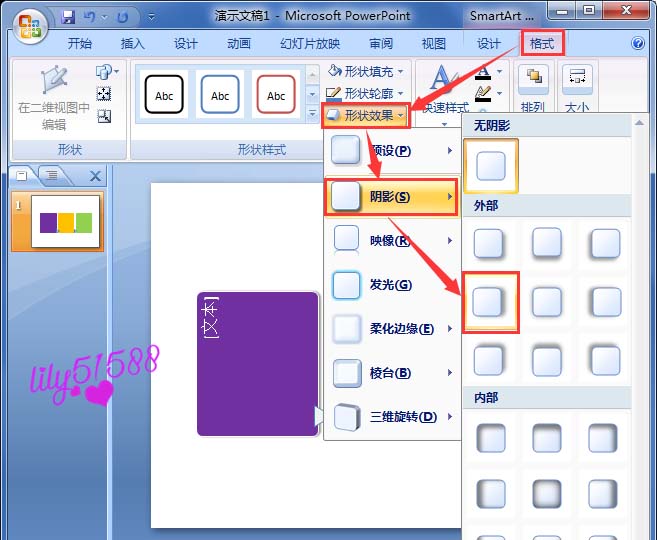
Task: Open the SmartArt 设计 tab
Action: tap(489, 43)
